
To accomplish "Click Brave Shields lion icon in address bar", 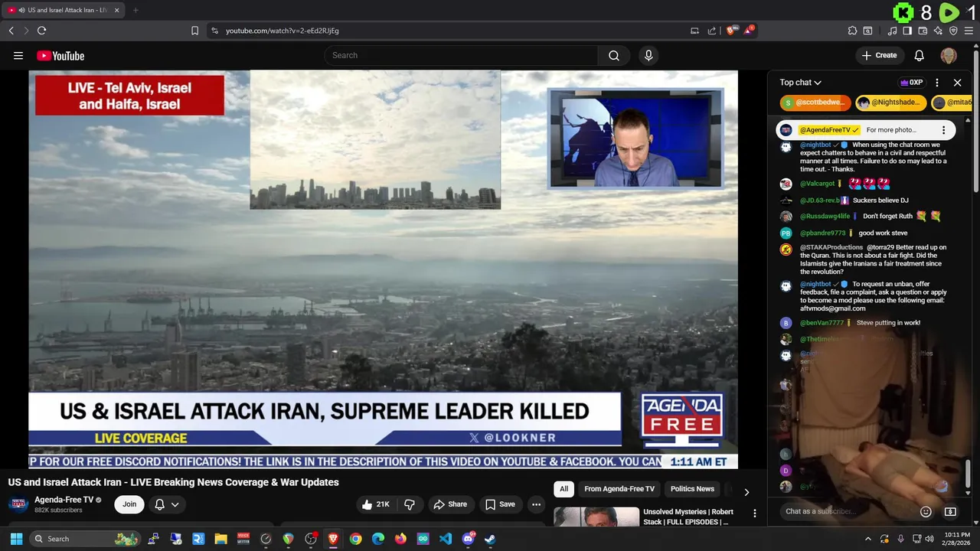I will coord(731,31).
